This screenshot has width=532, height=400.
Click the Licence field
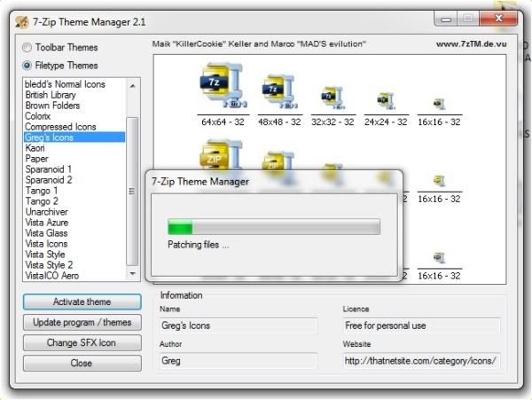tap(422, 325)
